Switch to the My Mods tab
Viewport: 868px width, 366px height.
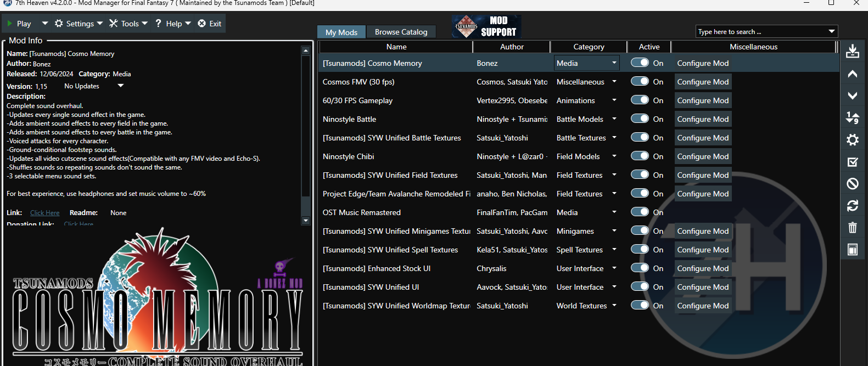tap(341, 32)
